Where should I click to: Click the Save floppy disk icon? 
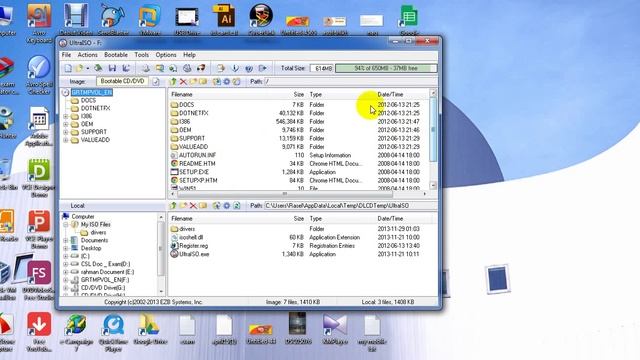click(x=112, y=68)
